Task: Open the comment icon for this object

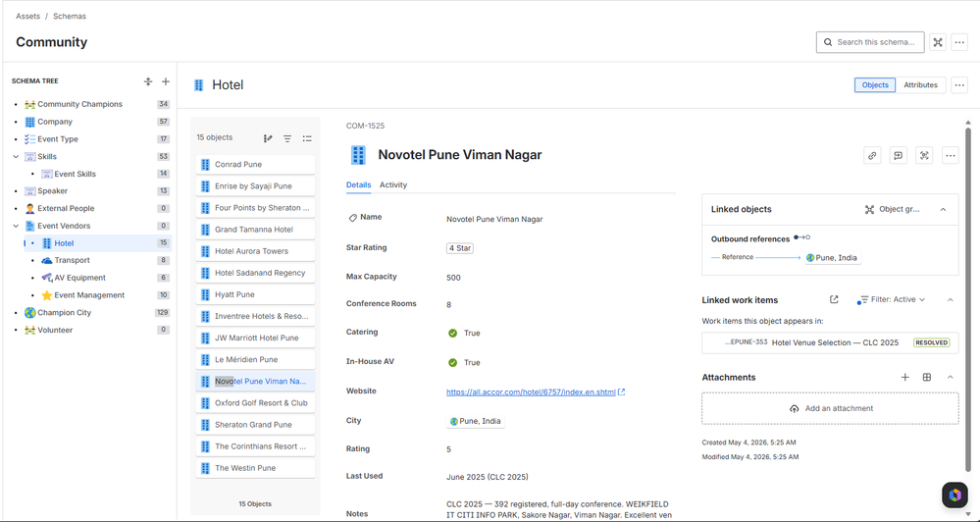Action: [x=899, y=156]
